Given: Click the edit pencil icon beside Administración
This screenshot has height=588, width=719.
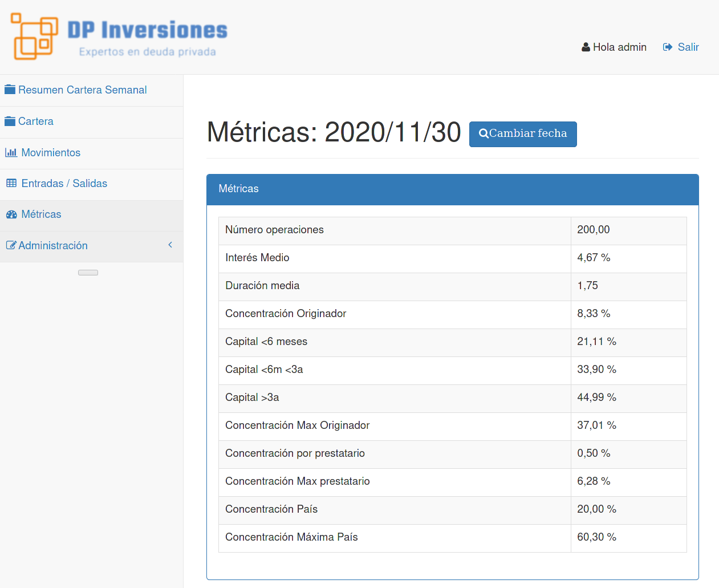Looking at the screenshot, I should coord(11,245).
